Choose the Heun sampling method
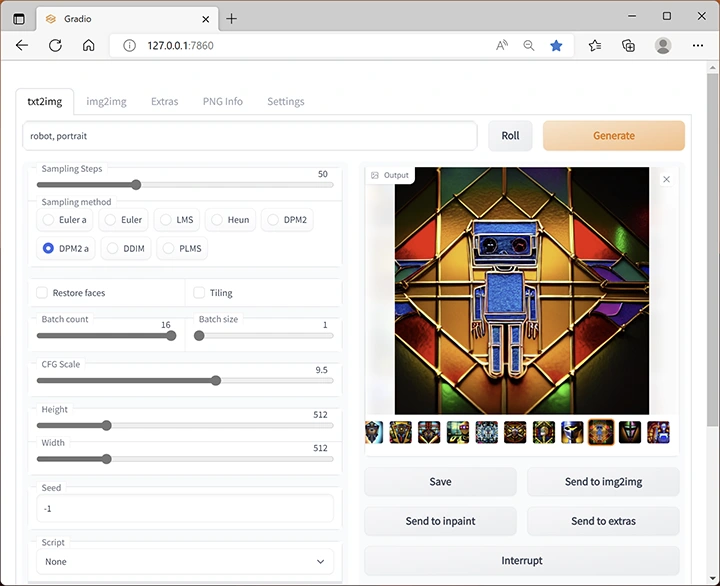The image size is (720, 586). 231,220
